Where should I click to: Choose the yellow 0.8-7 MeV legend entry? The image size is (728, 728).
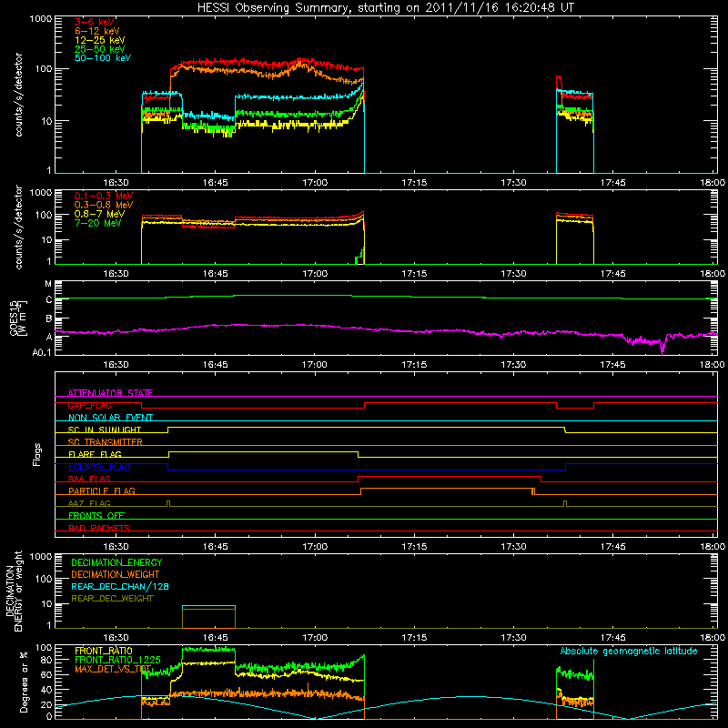99,214
